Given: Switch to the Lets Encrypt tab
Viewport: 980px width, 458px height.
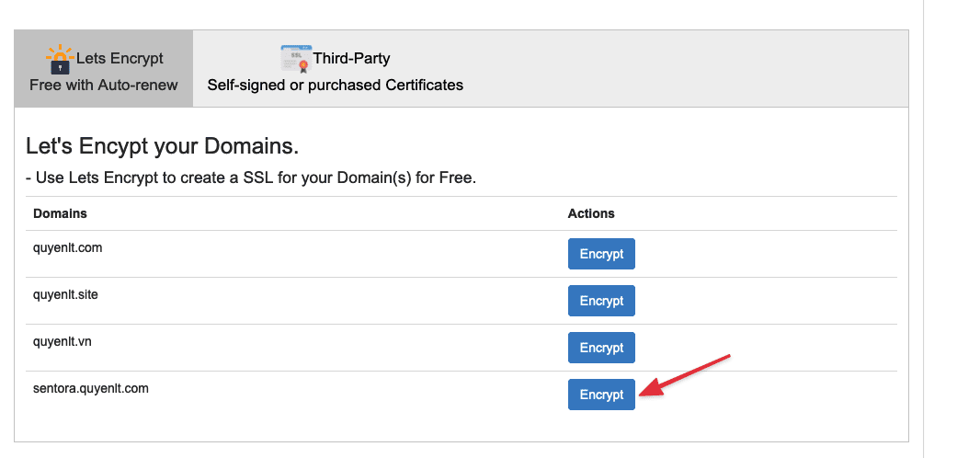Looking at the screenshot, I should click(x=104, y=70).
